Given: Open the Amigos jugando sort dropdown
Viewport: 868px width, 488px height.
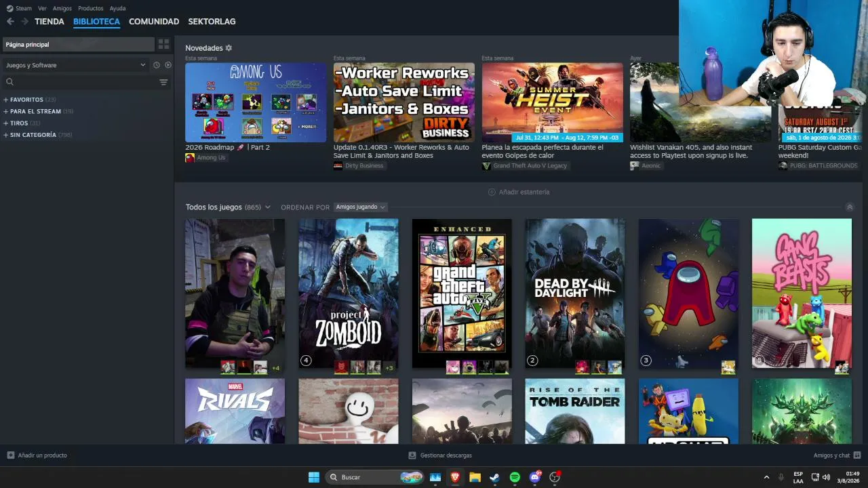Looking at the screenshot, I should click(361, 207).
